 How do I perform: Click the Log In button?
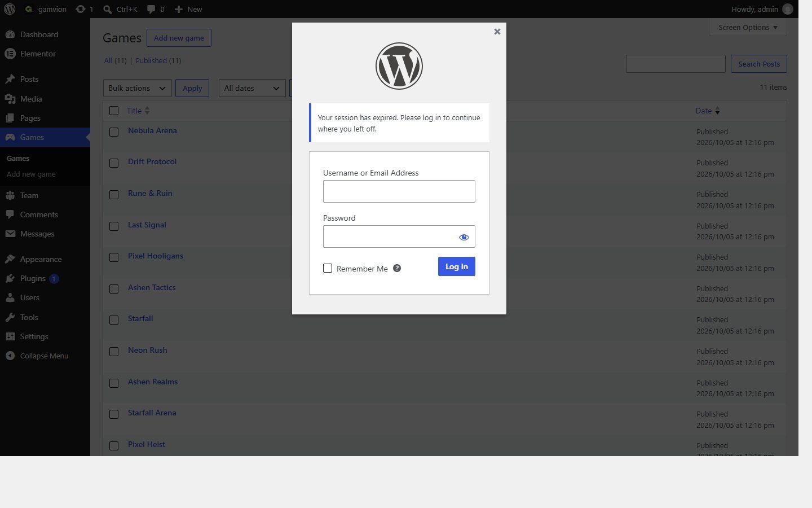coord(457,266)
